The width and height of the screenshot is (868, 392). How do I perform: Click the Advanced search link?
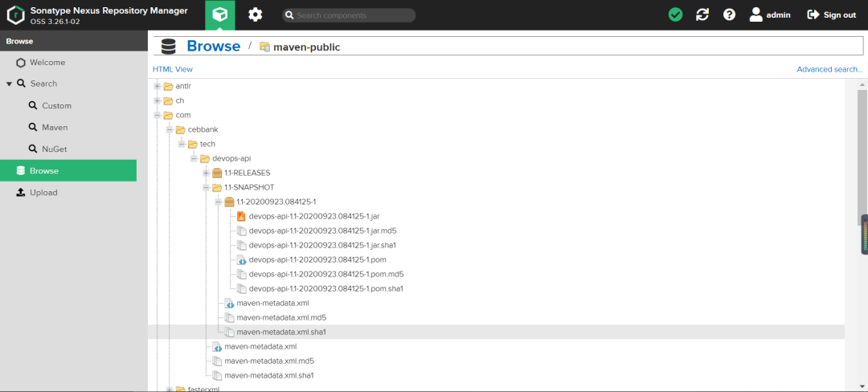click(829, 70)
